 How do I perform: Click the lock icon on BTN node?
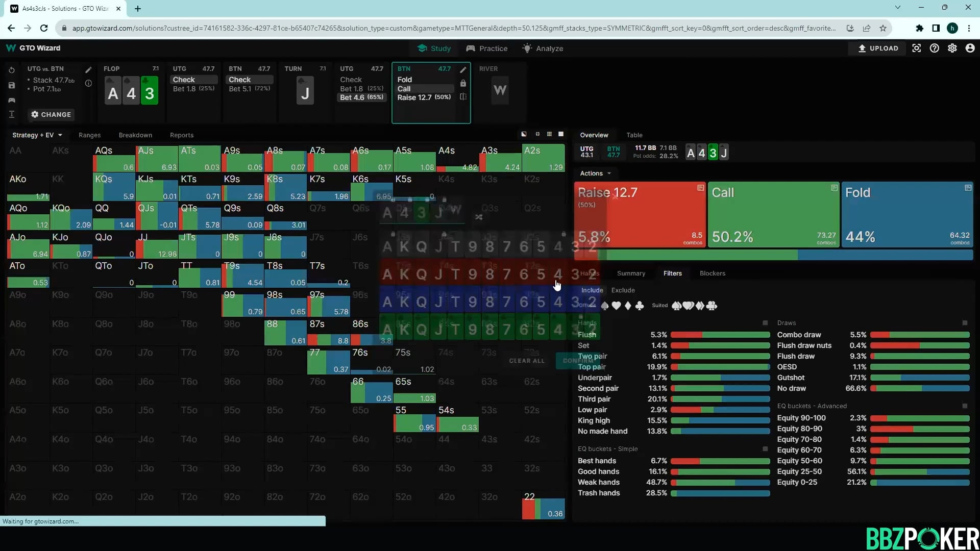coord(463,83)
